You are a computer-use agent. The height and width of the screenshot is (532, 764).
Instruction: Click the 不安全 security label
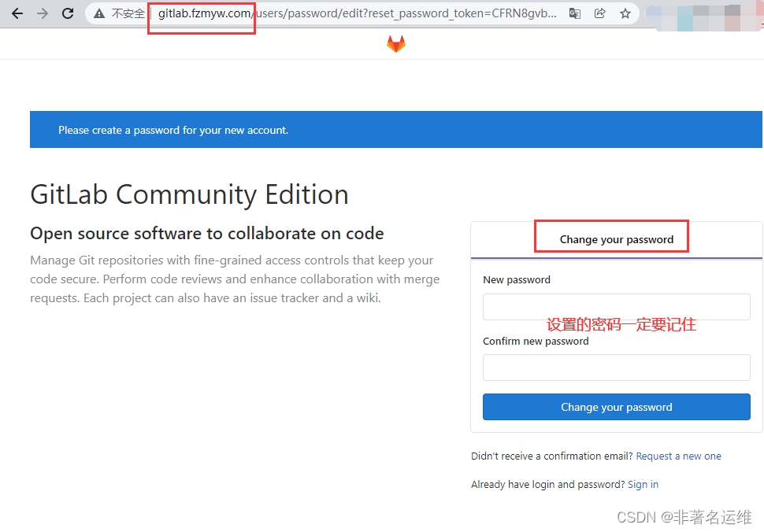pos(128,13)
